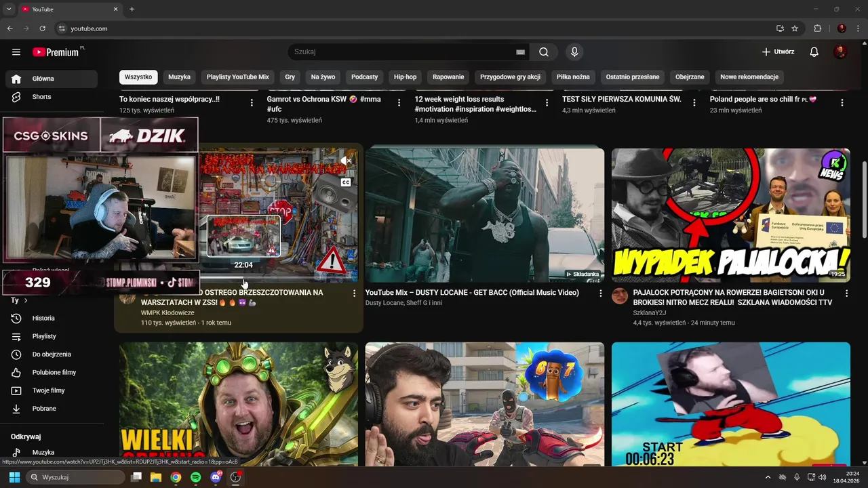This screenshot has width=868, height=488.
Task: Open the START 00:06:23 thumbnail
Action: coord(731,404)
